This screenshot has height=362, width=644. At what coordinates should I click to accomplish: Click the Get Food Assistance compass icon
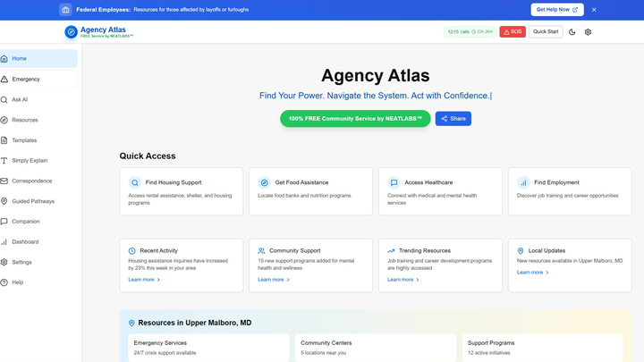(x=264, y=182)
